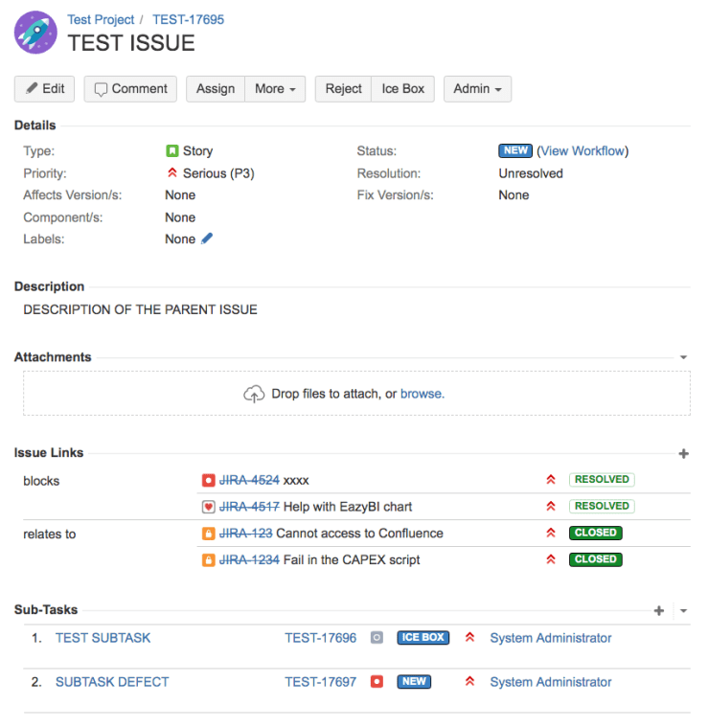Click the attachments drop files area
This screenshot has height=728, width=708.
click(x=144, y=394)
